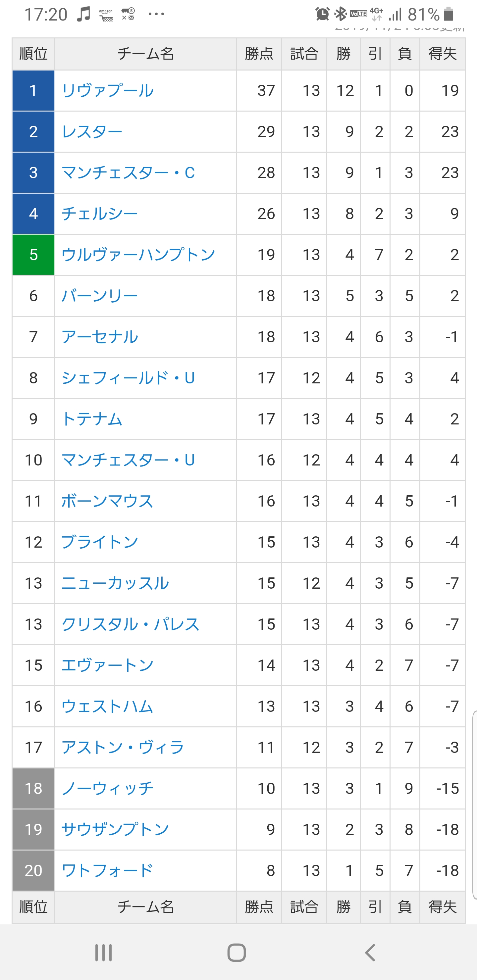Tap the Bluetooth status bar icon

pyautogui.click(x=340, y=14)
